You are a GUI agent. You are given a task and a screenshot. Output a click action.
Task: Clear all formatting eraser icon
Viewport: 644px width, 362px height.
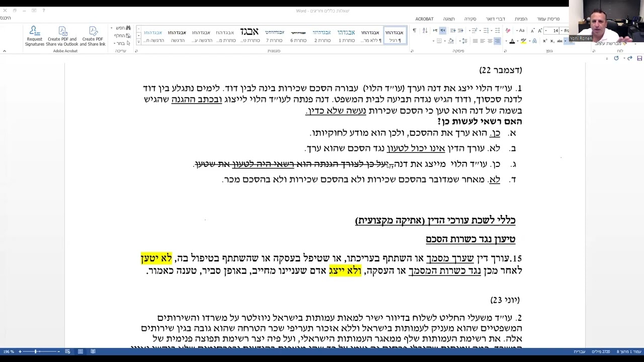tap(508, 31)
